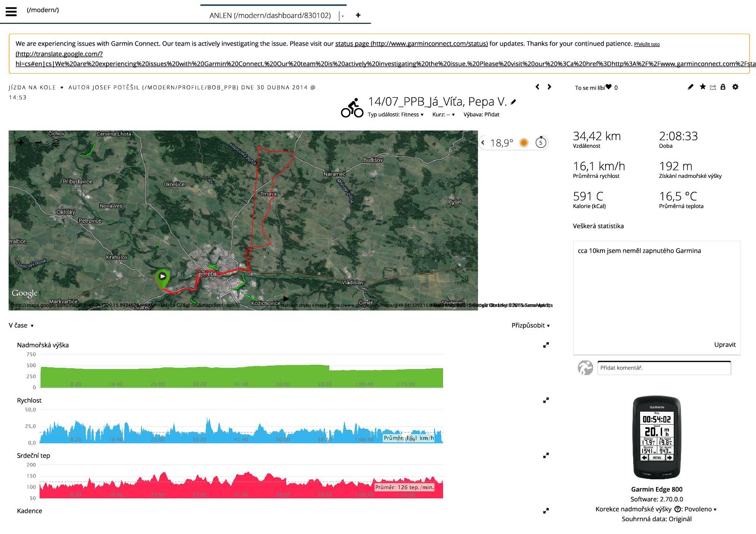Image resolution: width=756 pixels, height=534 pixels.
Task: Open the gear settings icon
Action: (x=735, y=87)
